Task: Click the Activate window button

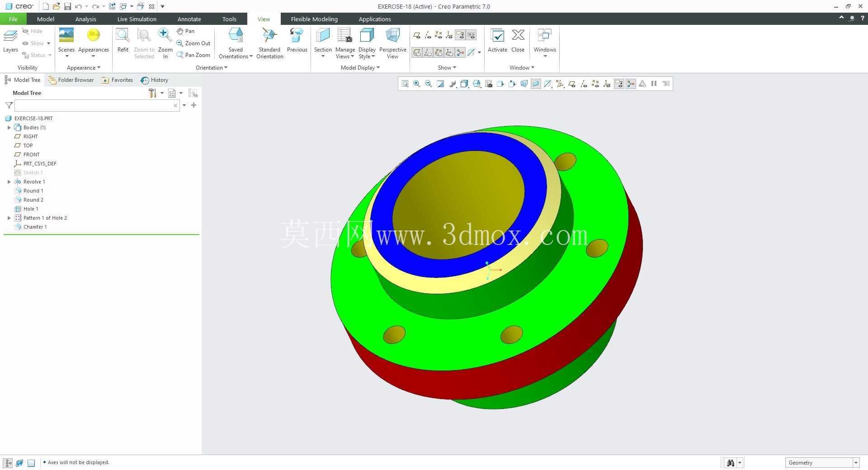Action: click(497, 41)
